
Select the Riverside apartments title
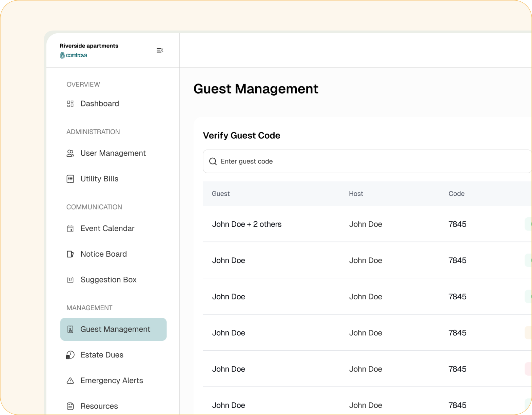click(x=89, y=46)
